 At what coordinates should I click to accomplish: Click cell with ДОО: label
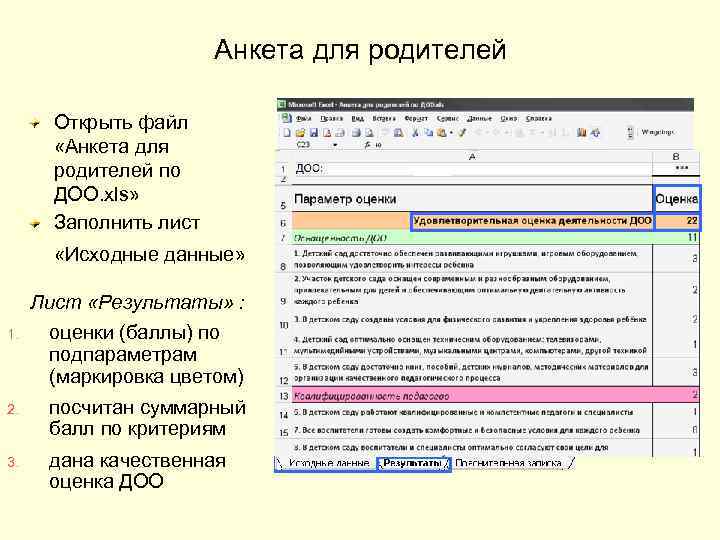pyautogui.click(x=472, y=169)
